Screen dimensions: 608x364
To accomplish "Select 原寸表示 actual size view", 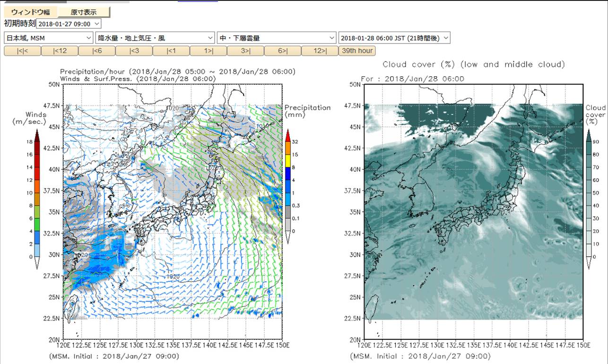I will (84, 12).
